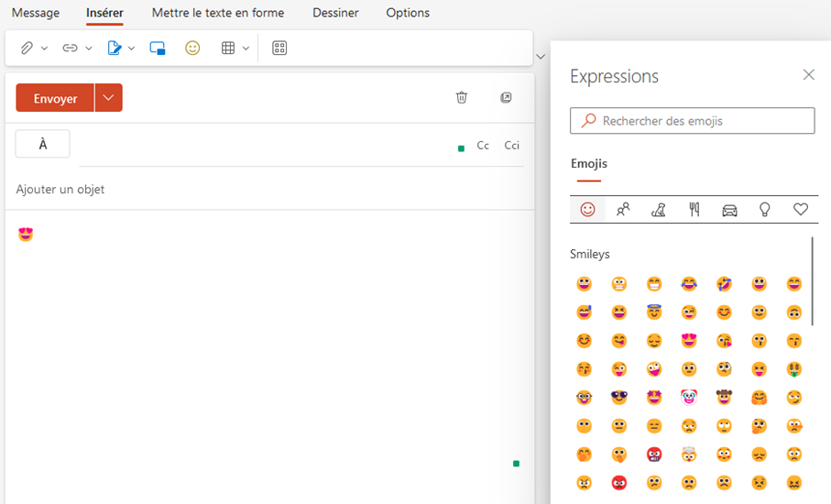Screen dimensions: 831x504
Task: Click the emoji smiley toolbar icon
Action: point(192,49)
